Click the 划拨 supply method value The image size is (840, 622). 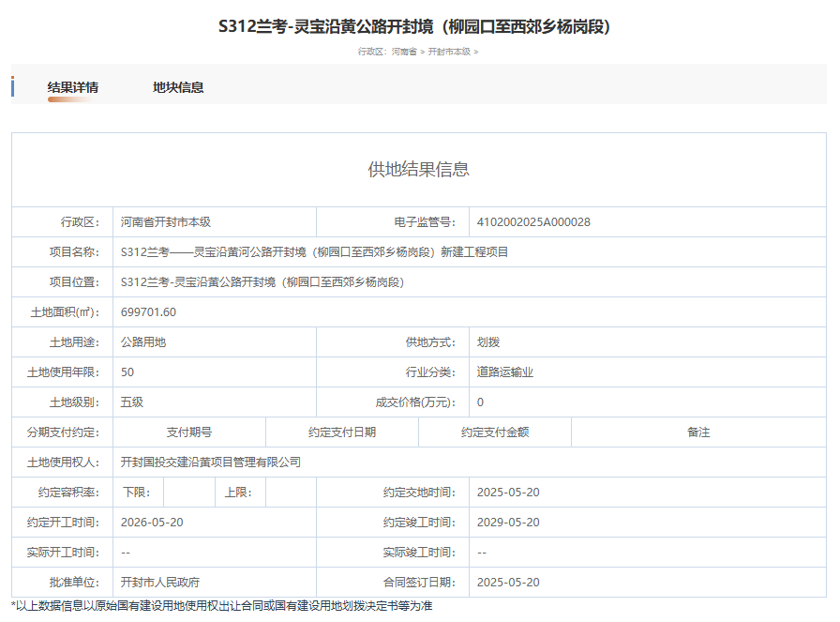coord(488,342)
